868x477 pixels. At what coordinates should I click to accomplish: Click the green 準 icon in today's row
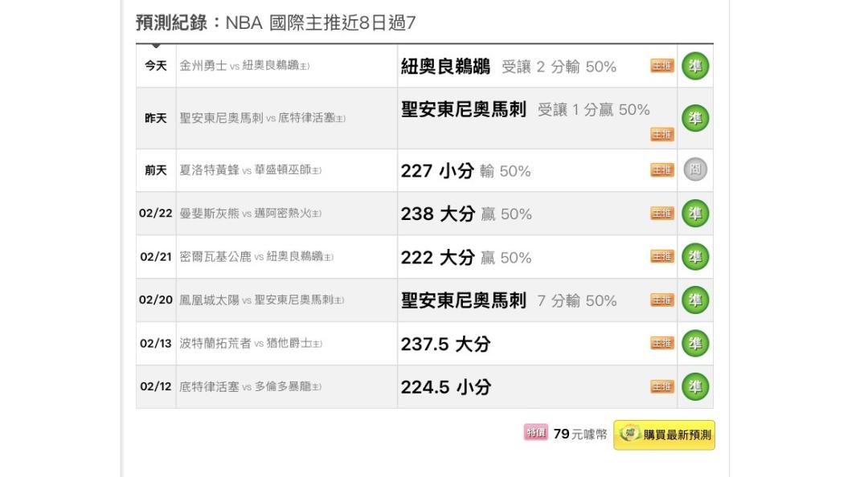pyautogui.click(x=695, y=67)
